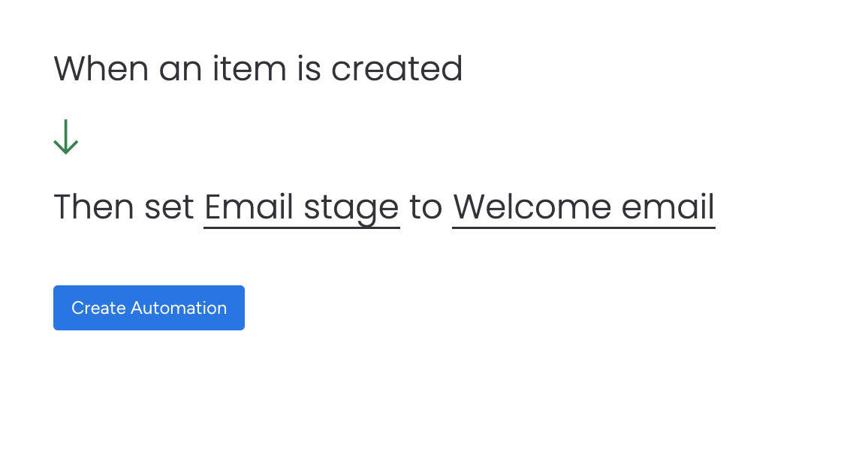
Task: Pick a different column than Email stage
Action: 302,208
